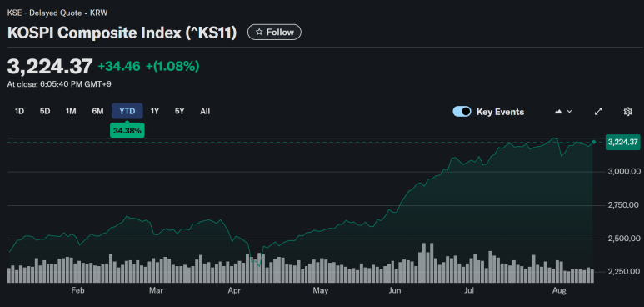
Task: Click the Jul month label
Action: [x=469, y=291]
